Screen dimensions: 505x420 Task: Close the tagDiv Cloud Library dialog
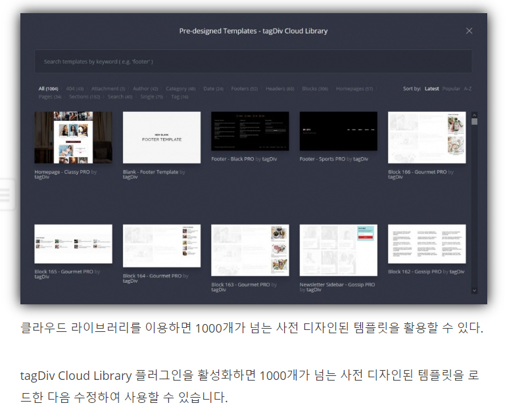coord(469,31)
